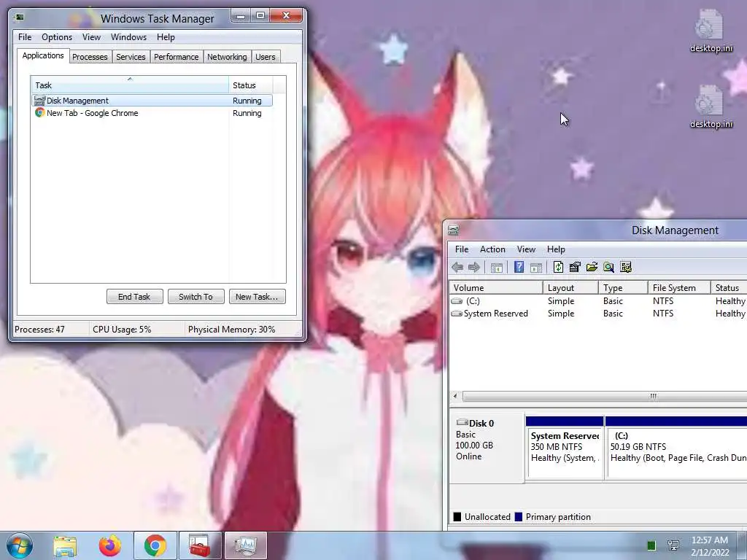747x560 pixels.
Task: Click the New Task... button
Action: point(257,297)
